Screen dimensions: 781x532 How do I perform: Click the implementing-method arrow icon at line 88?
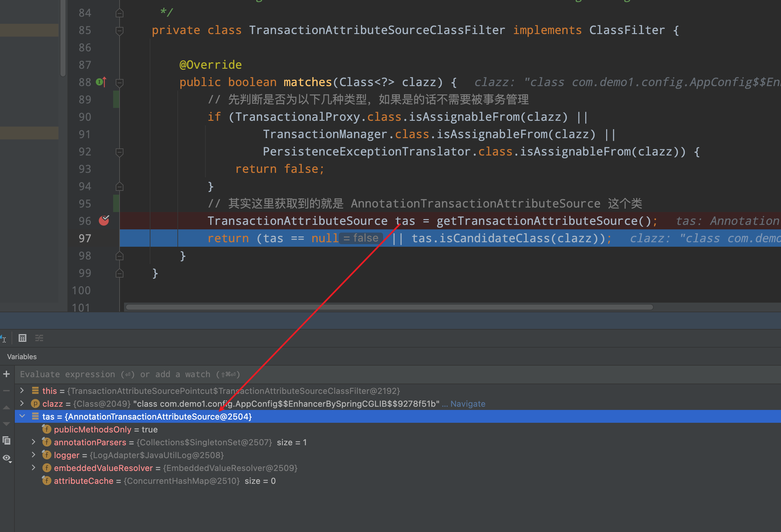(102, 82)
